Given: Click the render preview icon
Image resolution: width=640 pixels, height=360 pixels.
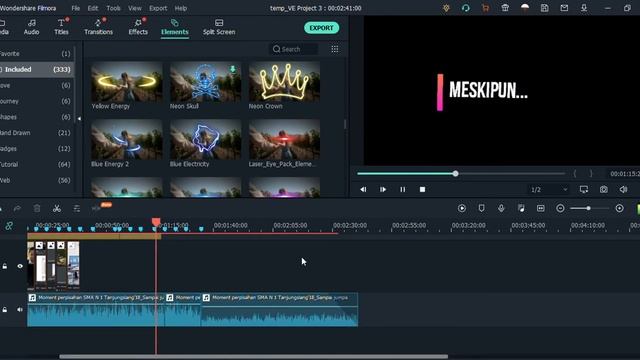Looking at the screenshot, I should 462,208.
